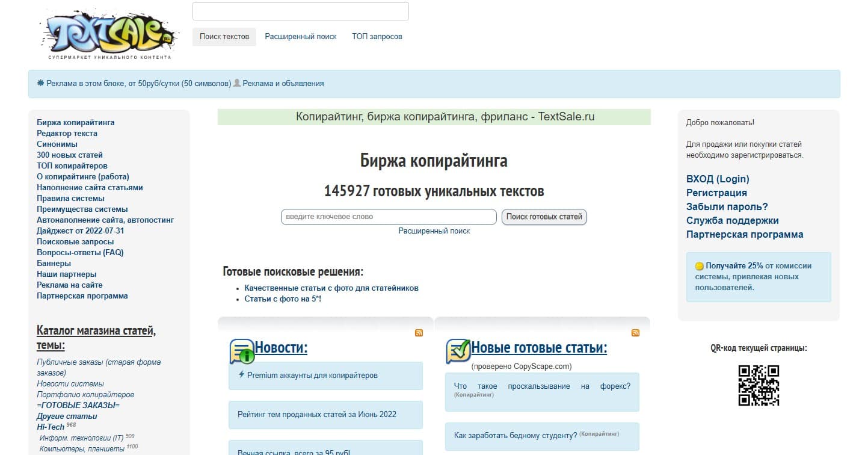Open the Компьютеры, планшеты category
The height and width of the screenshot is (455, 868).
82,449
